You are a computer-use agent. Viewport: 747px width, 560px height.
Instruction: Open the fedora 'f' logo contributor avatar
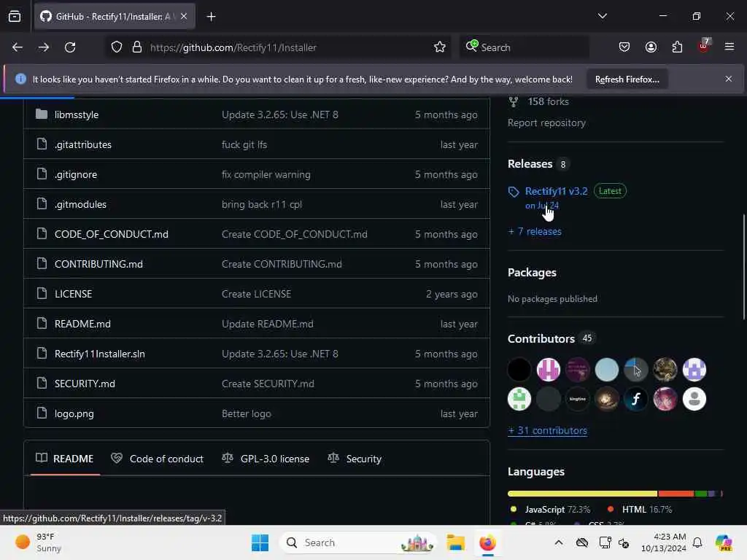pyautogui.click(x=636, y=399)
